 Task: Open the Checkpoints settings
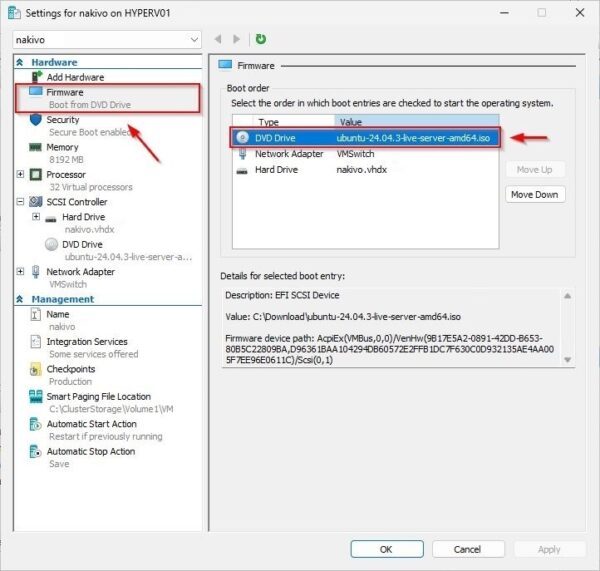(x=108, y=375)
